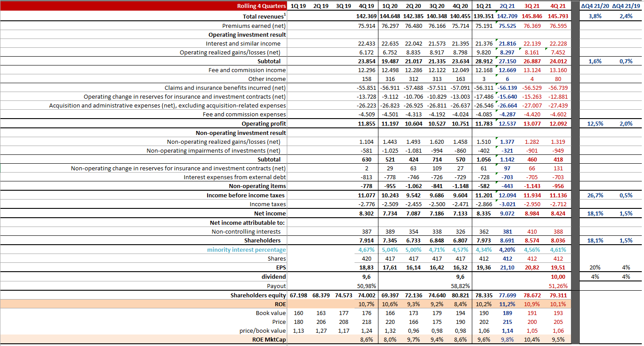The width and height of the screenshot is (644, 346).
Task: Select the Net income row label
Action: pos(270,213)
